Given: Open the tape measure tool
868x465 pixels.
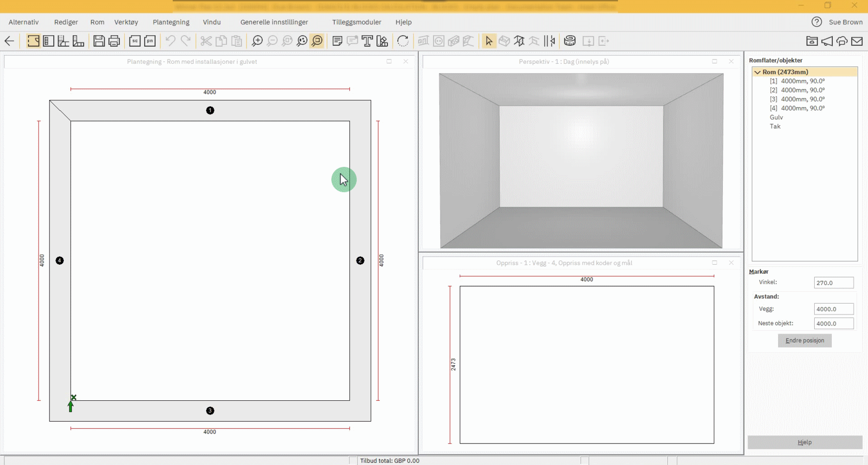Looking at the screenshot, I should [x=570, y=41].
